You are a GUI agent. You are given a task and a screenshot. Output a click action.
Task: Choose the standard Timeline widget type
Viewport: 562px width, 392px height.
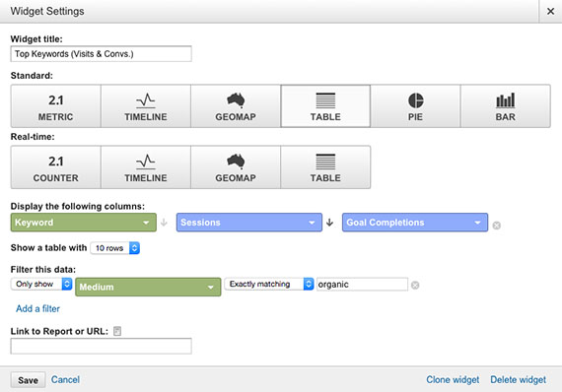146,106
